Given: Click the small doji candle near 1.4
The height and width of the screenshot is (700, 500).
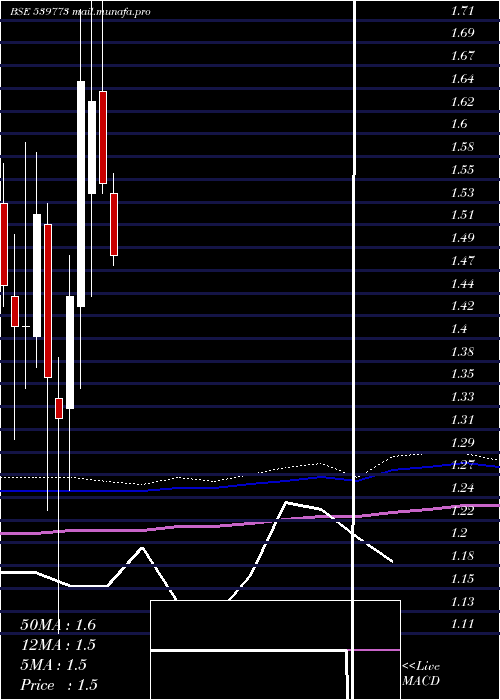Looking at the screenshot, I should [25, 326].
